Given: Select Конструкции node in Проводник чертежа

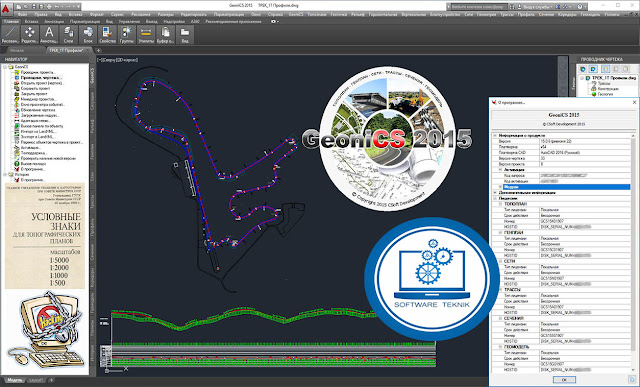Looking at the screenshot, I should (608, 89).
